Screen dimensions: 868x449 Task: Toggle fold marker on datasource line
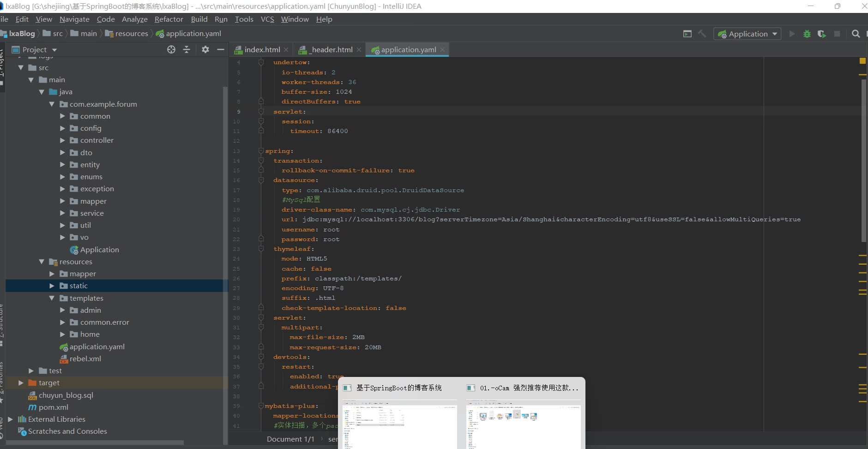coord(261,180)
